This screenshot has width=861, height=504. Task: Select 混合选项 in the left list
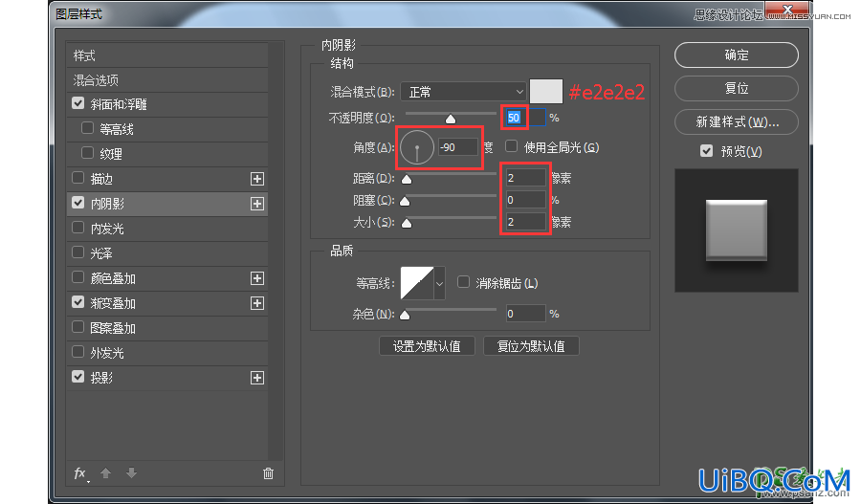pos(166,80)
